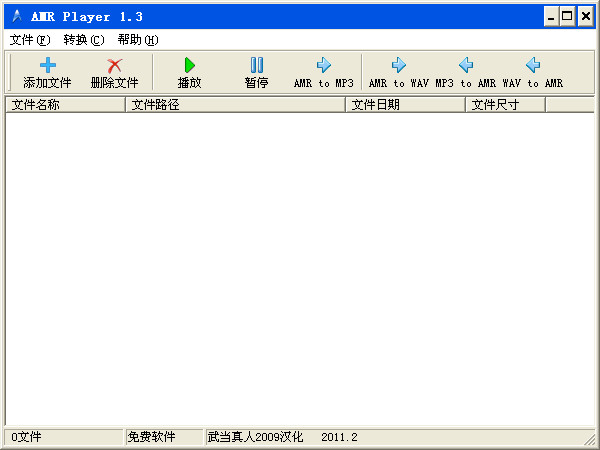The height and width of the screenshot is (450, 600).
Task: Click the AMR Player app icon in title bar
Action: point(17,16)
